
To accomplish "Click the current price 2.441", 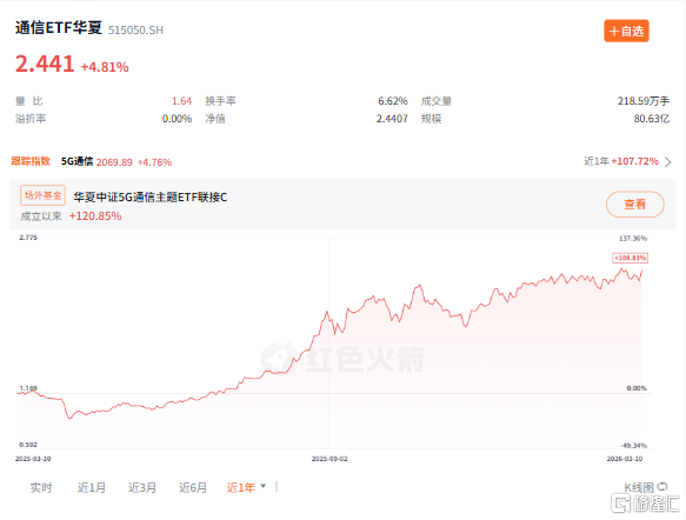I will pyautogui.click(x=45, y=64).
